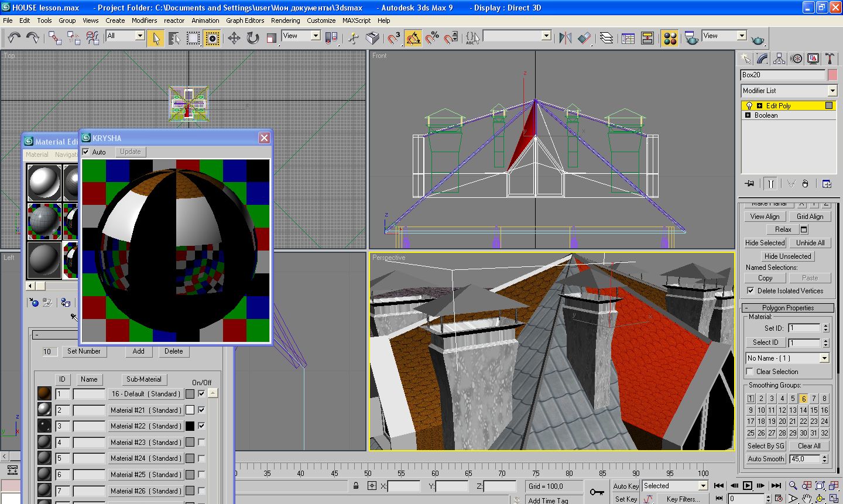Click the color swatch for Material #21
The image size is (843, 504).
tap(190, 410)
